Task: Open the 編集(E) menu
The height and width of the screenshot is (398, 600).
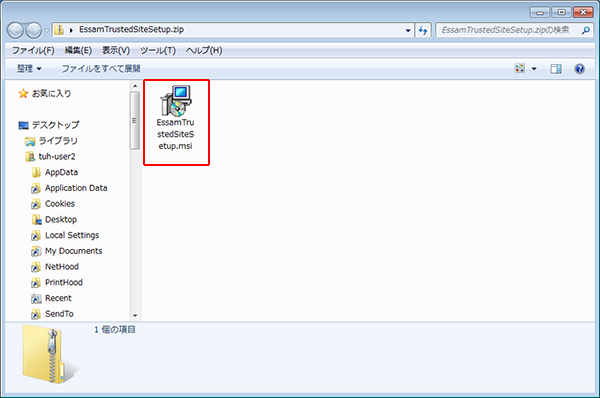Action: [78, 51]
